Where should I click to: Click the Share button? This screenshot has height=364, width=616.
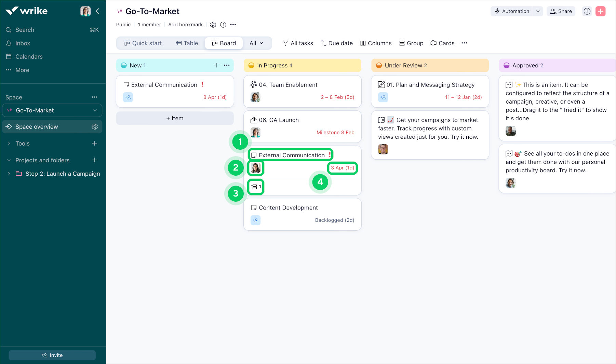click(x=561, y=11)
